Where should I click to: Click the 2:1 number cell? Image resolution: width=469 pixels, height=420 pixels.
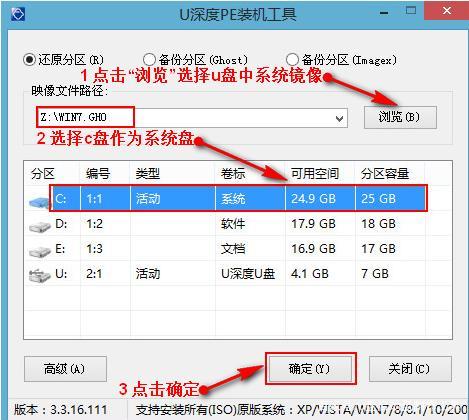tap(94, 274)
